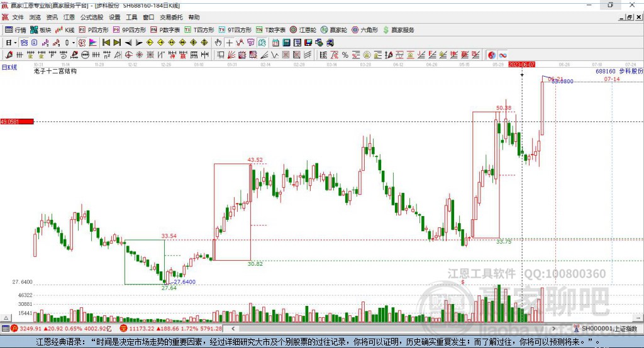Open the 9T四方形 tool
The width and height of the screenshot is (644, 348).
[235, 30]
